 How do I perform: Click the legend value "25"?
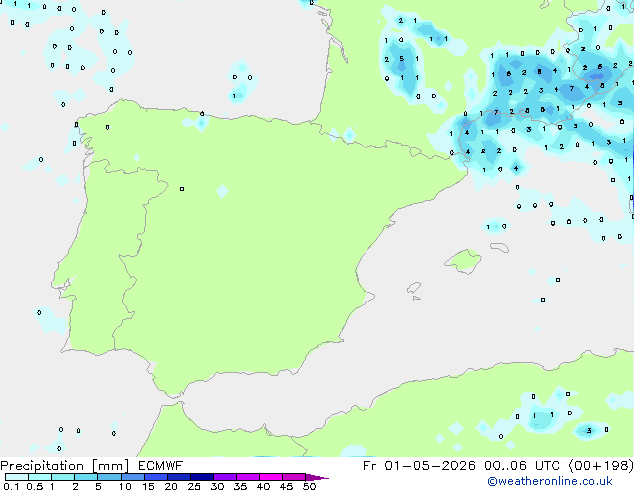[194, 486]
